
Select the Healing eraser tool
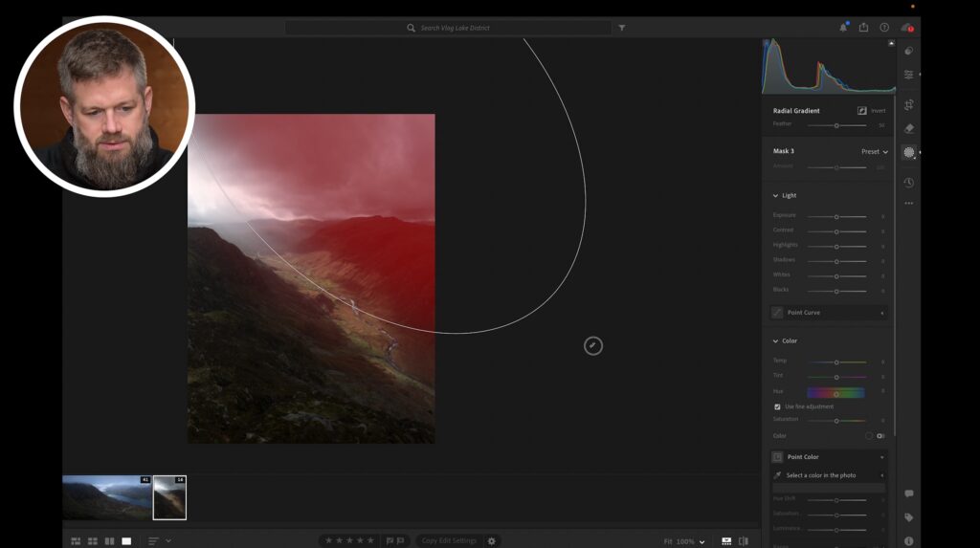[908, 128]
